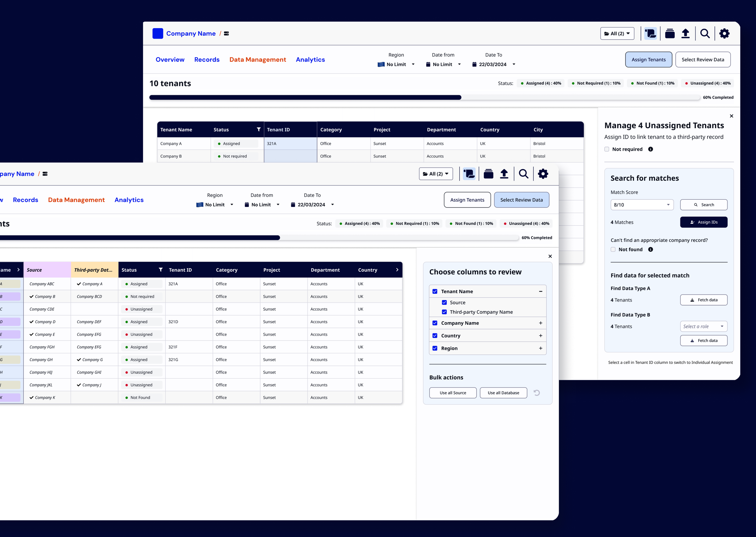Screen dimensions: 756x537
Task: Click the Assign IDs button
Action: coord(703,222)
